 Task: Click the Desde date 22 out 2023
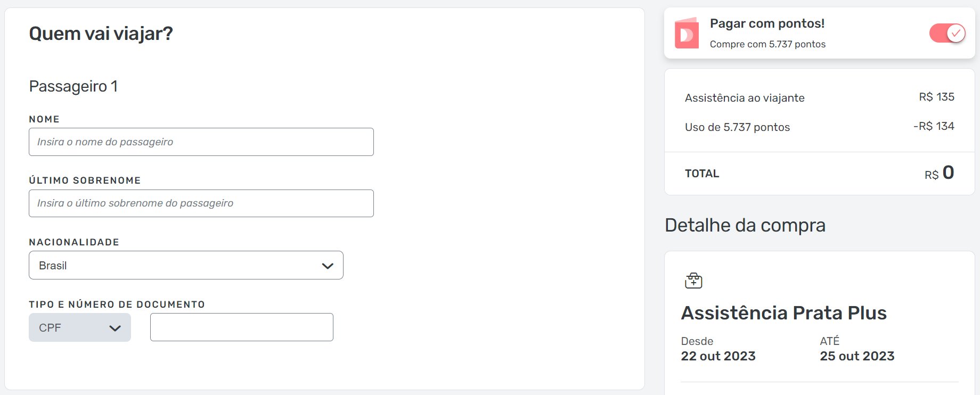[x=718, y=356]
